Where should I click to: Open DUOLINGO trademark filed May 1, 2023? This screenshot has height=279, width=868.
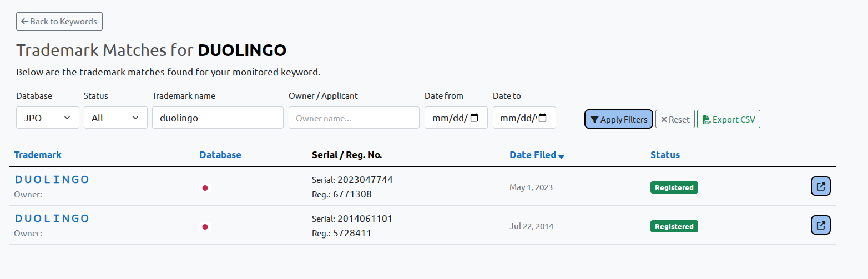[52, 180]
